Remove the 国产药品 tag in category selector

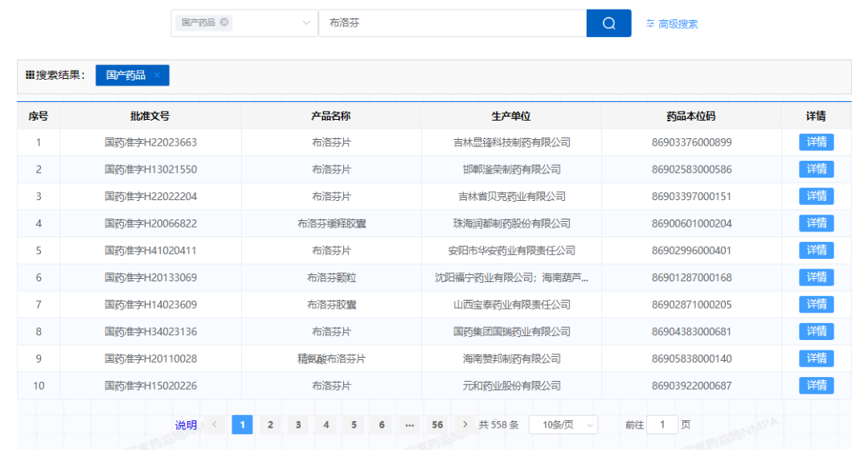pos(224,23)
